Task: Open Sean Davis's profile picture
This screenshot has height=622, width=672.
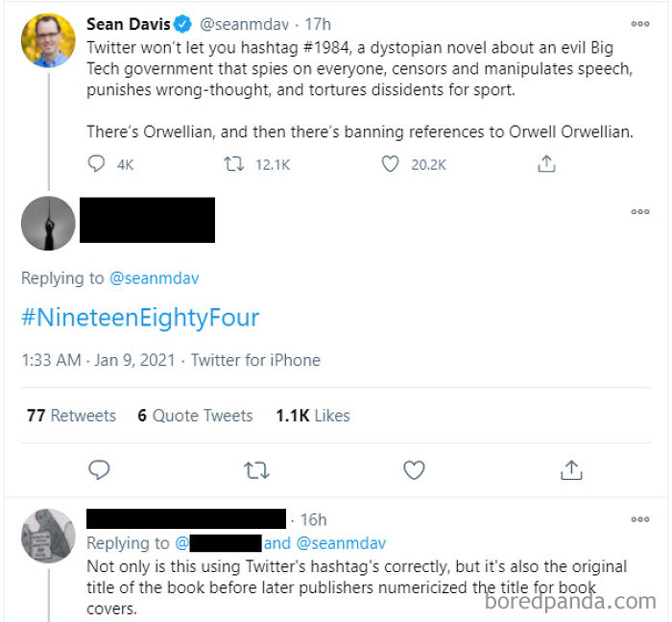Action: (x=48, y=40)
